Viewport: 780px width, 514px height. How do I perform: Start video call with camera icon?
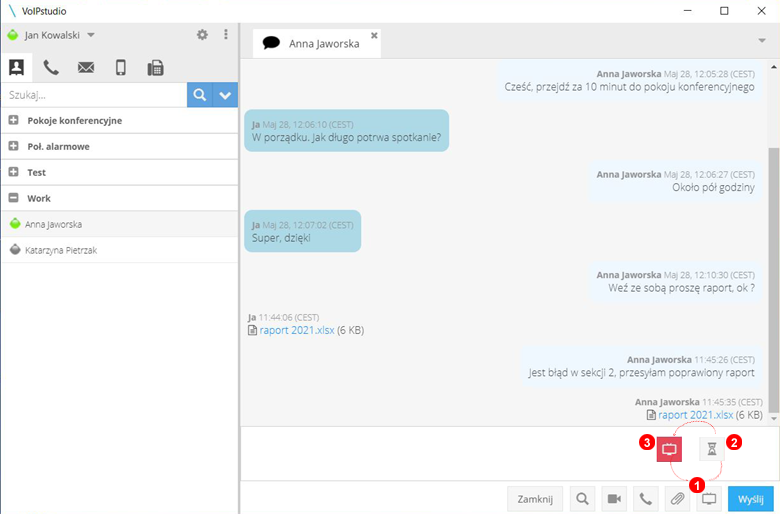tap(614, 499)
